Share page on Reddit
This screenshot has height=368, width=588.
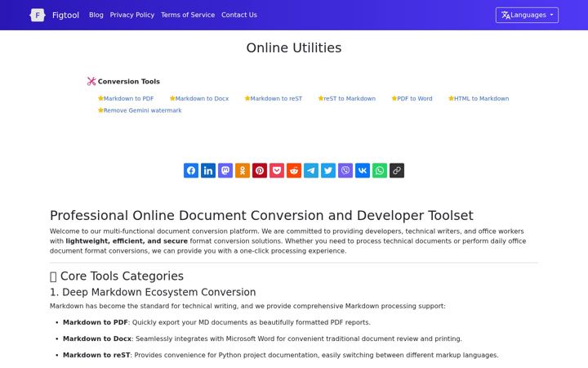[294, 170]
